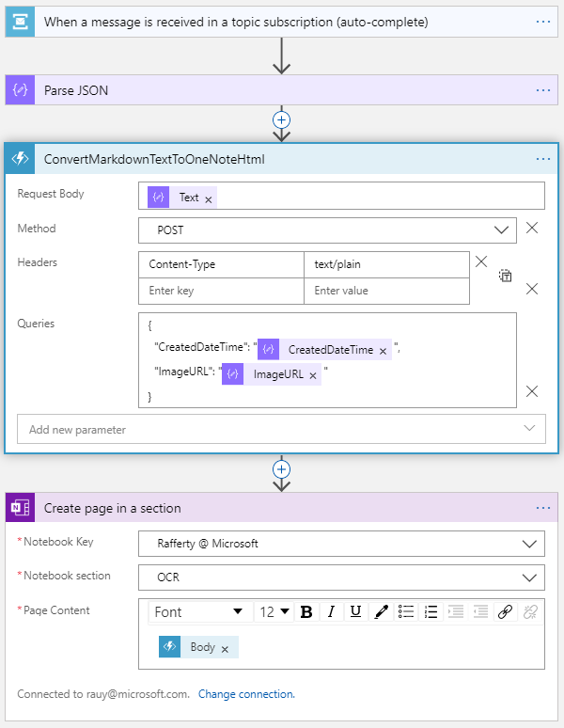Insert a numbered list in editor
The image size is (564, 728).
[x=431, y=611]
